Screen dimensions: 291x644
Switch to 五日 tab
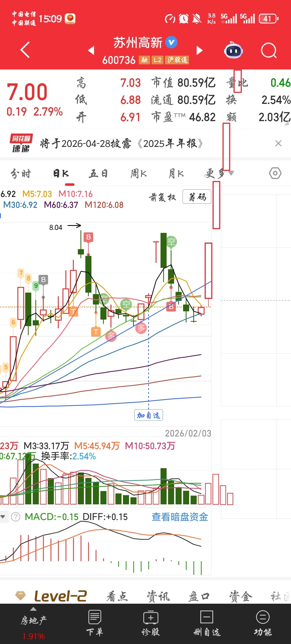98,173
